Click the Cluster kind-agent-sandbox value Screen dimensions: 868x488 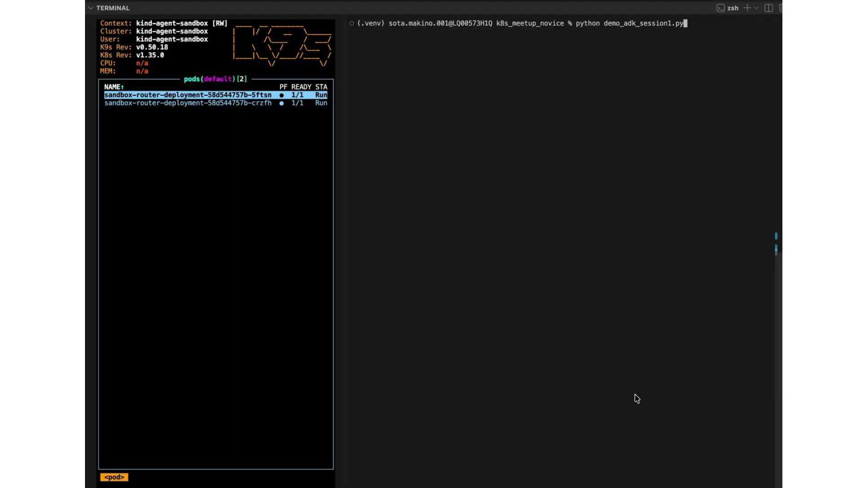tap(172, 31)
